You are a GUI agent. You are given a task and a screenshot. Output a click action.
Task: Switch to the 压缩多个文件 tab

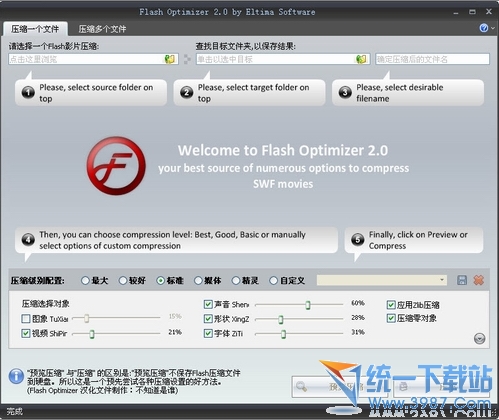[102, 29]
